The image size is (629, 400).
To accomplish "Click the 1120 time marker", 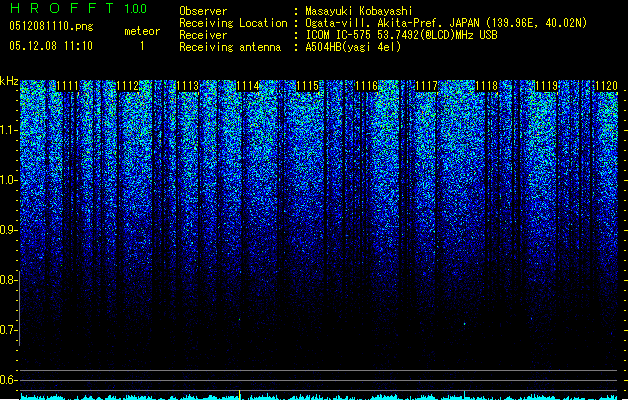I will point(607,86).
